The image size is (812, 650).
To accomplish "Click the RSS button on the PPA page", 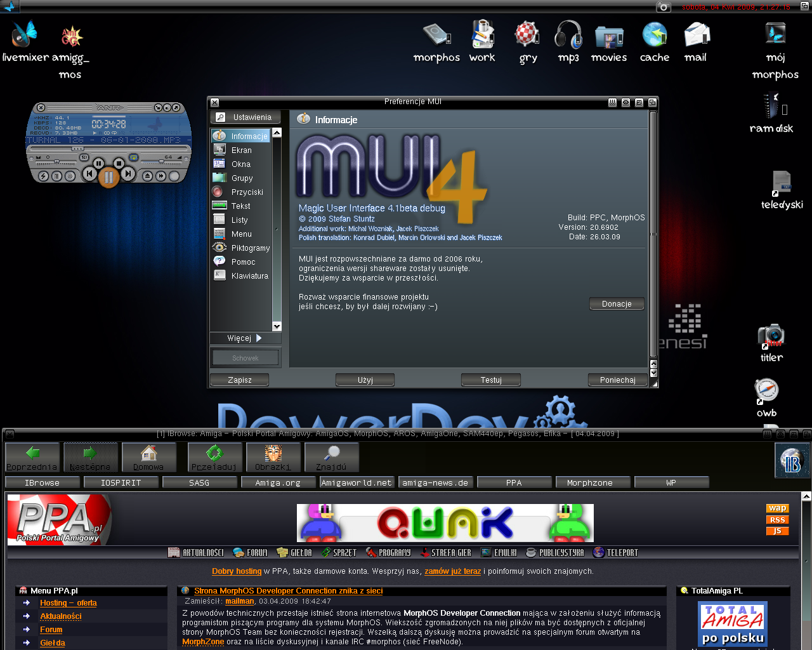I will [778, 520].
